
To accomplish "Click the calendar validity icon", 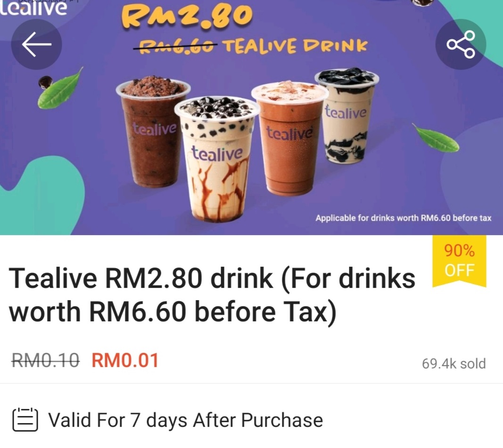I will point(25,419).
